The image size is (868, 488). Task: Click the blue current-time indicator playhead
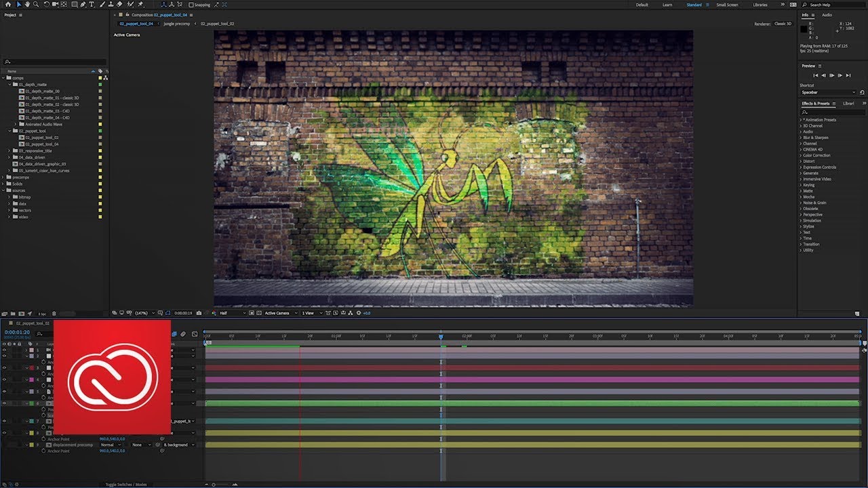pos(441,336)
